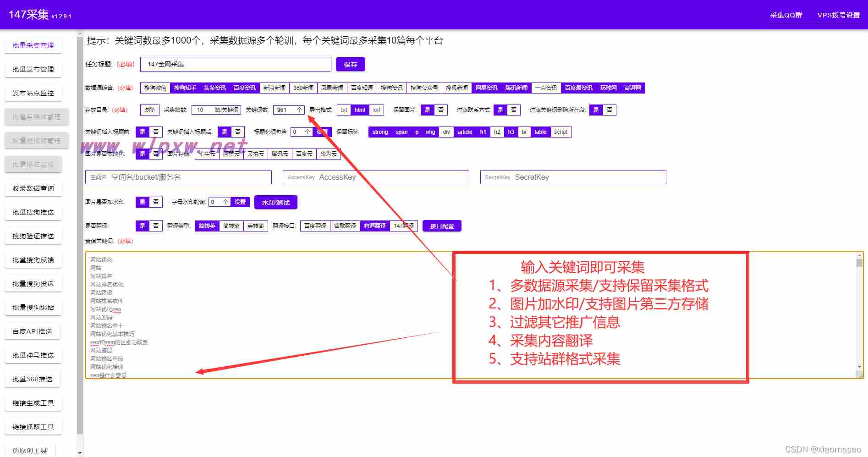The width and height of the screenshot is (868, 457).
Task: Save the task with 保存 button
Action: pos(351,65)
